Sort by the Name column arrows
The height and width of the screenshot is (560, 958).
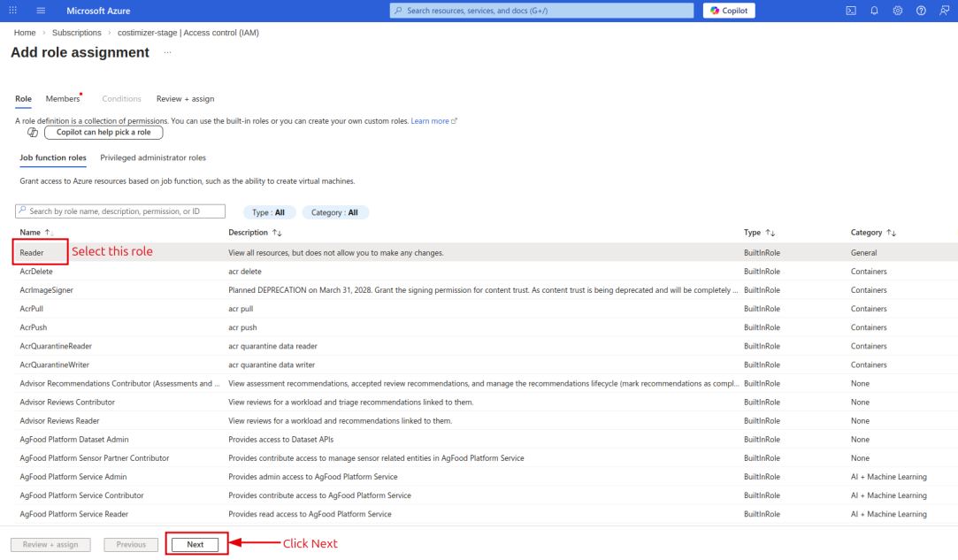tap(50, 233)
